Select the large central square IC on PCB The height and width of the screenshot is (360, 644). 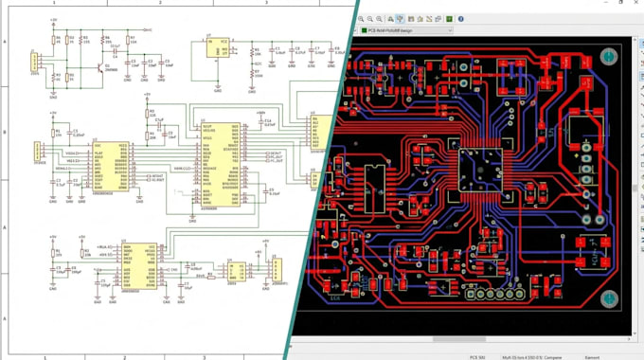coord(481,170)
